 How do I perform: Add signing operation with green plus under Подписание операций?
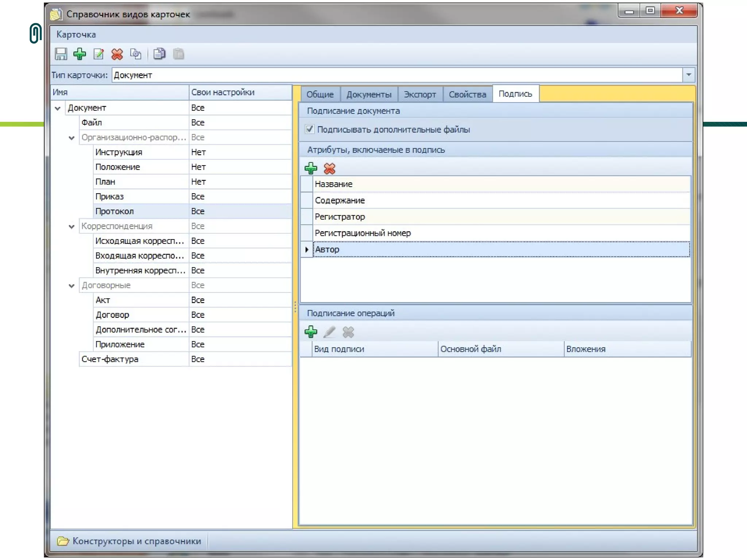(311, 332)
